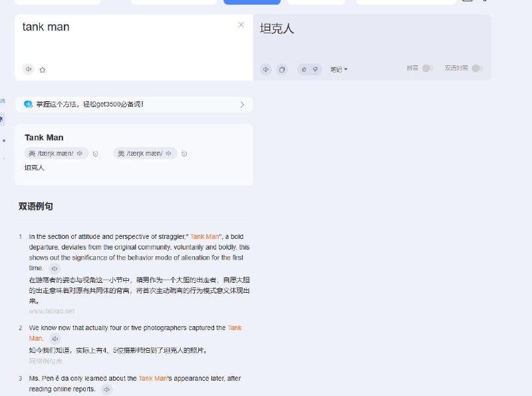This screenshot has width=532, height=396.
Task: Toggle the 双语对照 switch
Action: point(477,69)
